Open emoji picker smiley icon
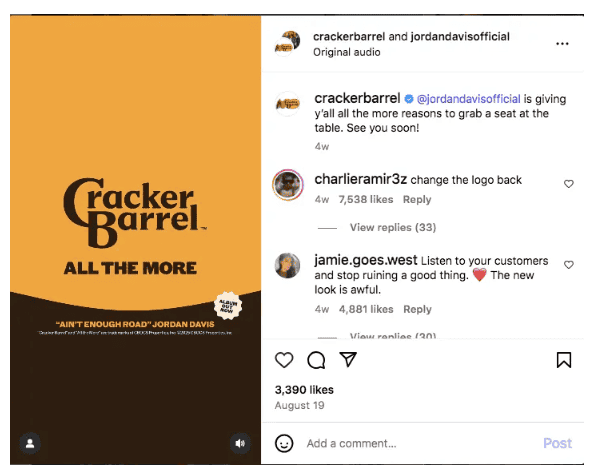Screen dimensions: 602x474 click(284, 443)
